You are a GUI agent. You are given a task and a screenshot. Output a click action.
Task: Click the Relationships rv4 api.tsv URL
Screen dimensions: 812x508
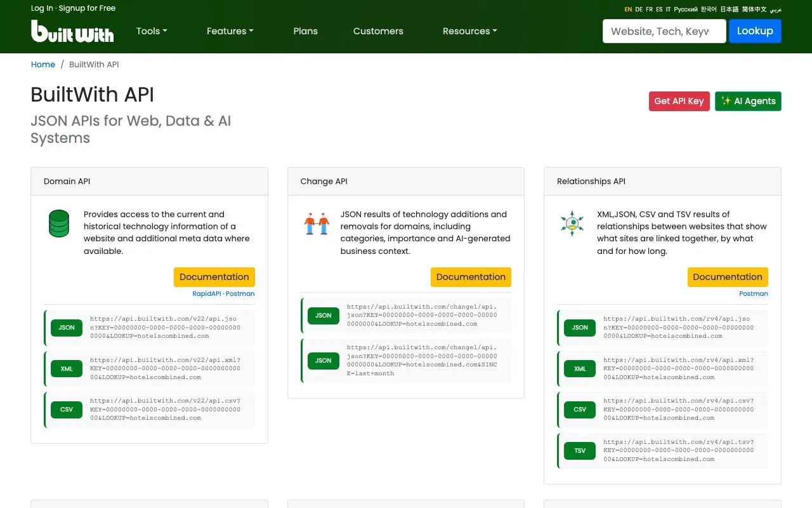point(679,451)
